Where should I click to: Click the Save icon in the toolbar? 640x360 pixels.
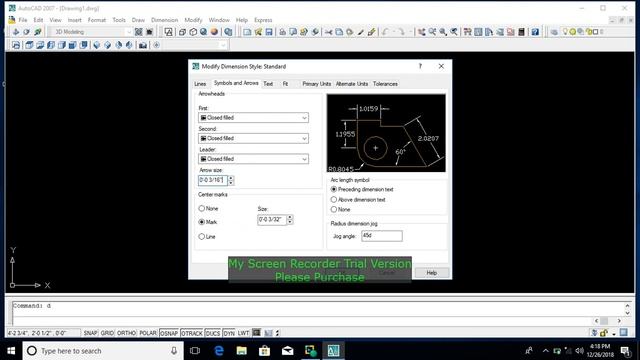[269, 32]
